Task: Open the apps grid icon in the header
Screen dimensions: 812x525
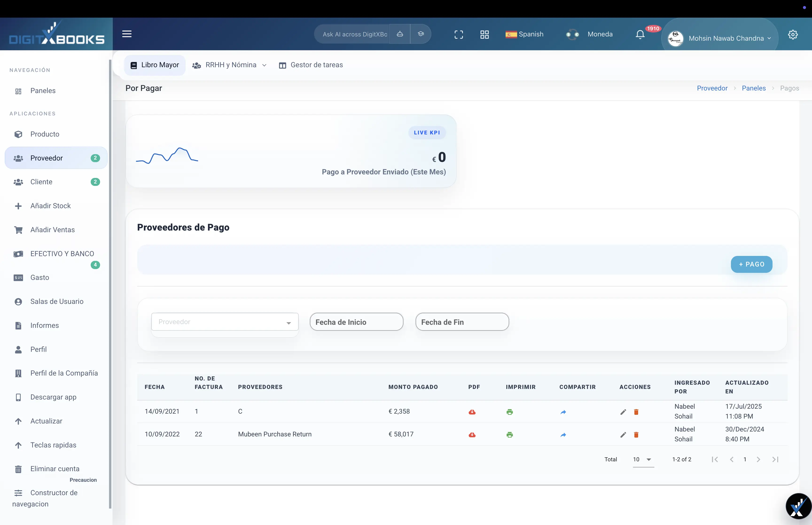Action: tap(484, 34)
